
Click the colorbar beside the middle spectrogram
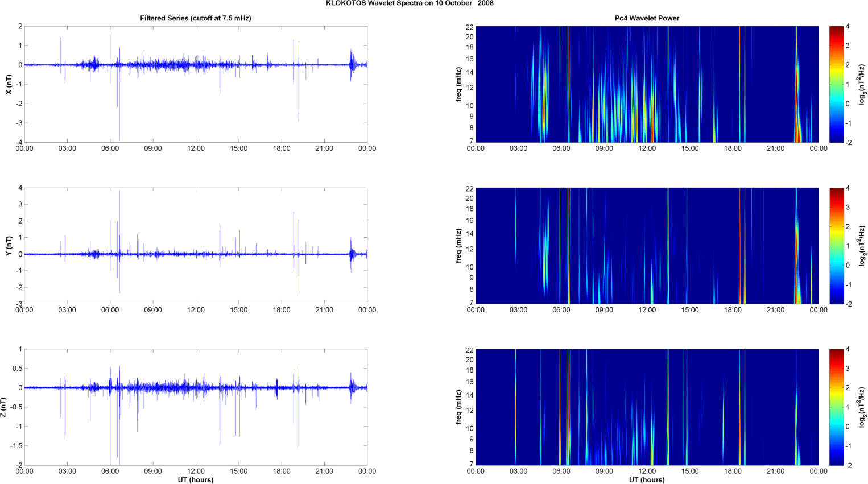(x=836, y=246)
